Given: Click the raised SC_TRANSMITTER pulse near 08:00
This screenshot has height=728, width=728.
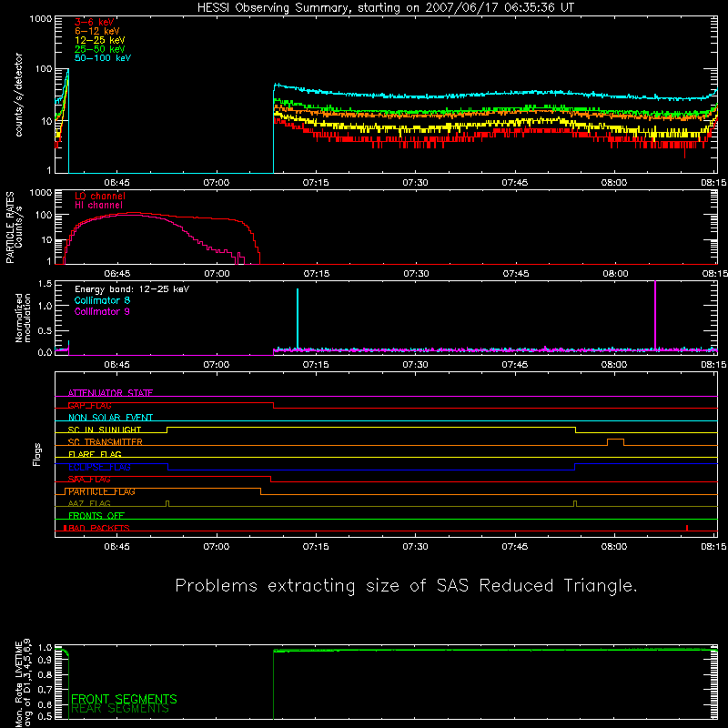Looking at the screenshot, I should (616, 441).
